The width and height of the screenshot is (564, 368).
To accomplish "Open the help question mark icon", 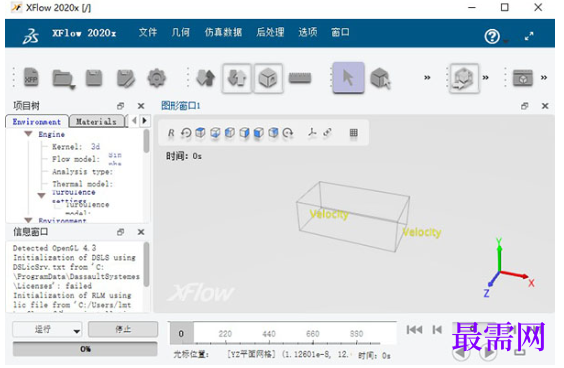I will [x=492, y=36].
